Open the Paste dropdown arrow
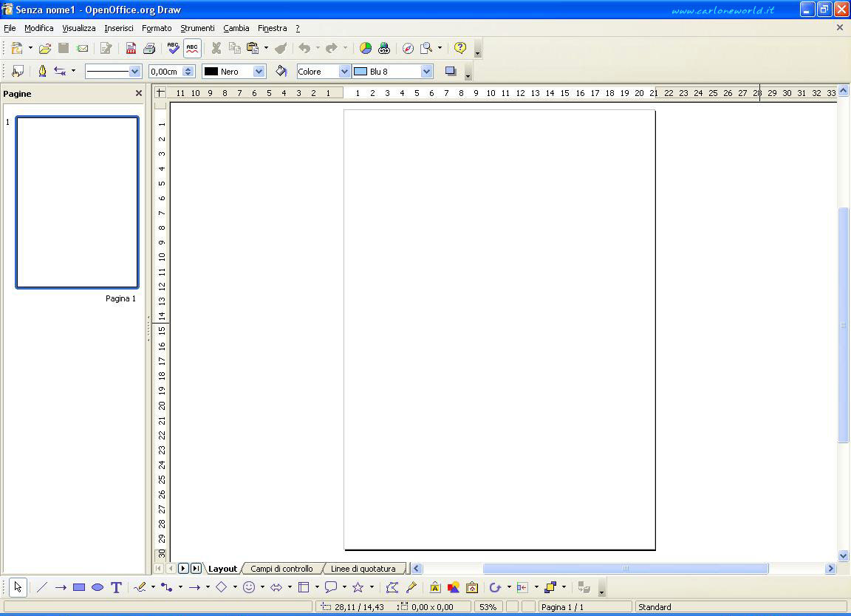This screenshot has width=851, height=616. pyautogui.click(x=266, y=48)
